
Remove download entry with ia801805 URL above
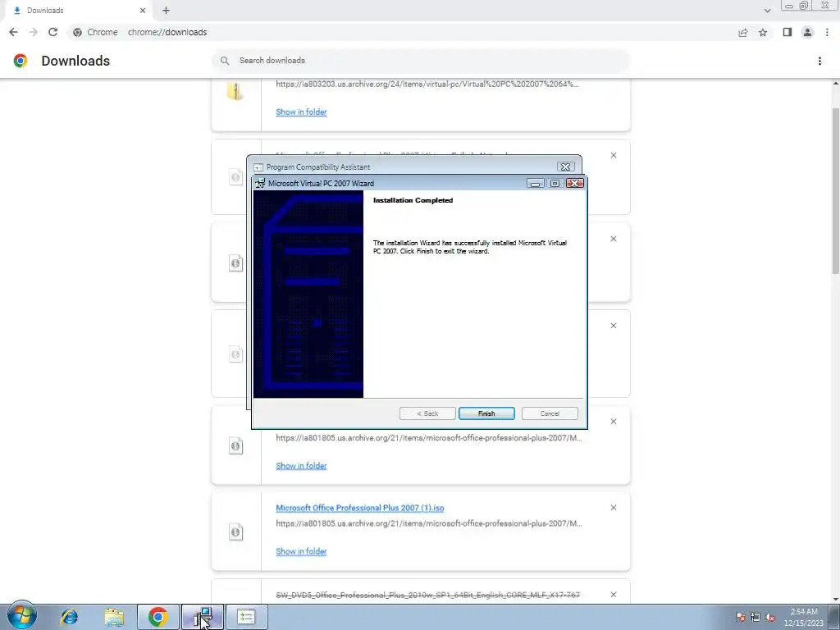point(614,421)
